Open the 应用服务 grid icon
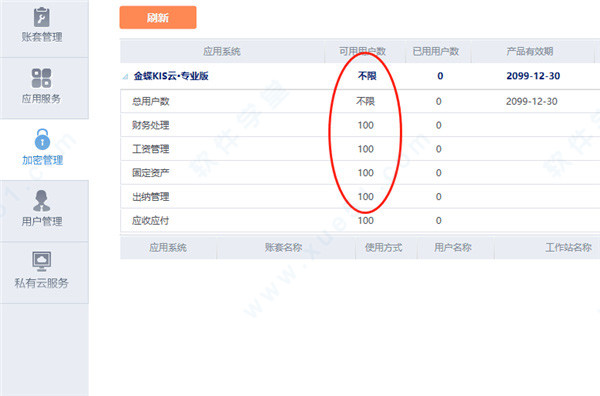 (x=41, y=78)
